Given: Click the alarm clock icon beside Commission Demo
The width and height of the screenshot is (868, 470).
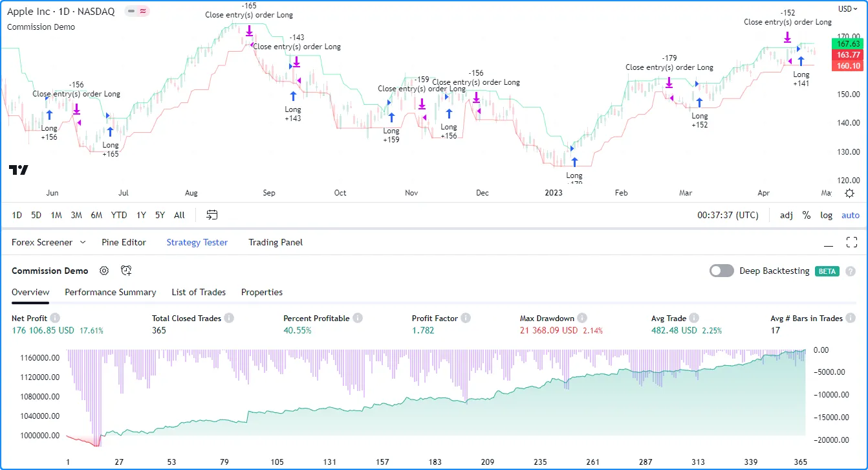Looking at the screenshot, I should (126, 271).
